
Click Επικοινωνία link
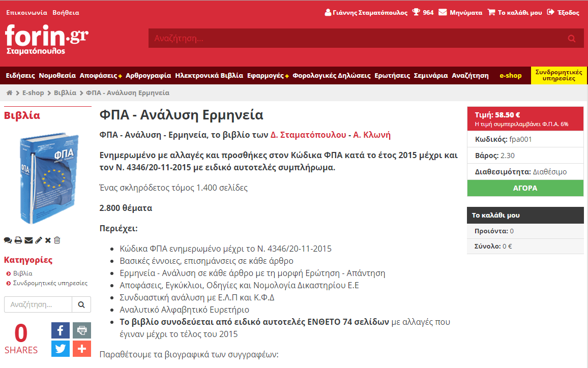click(x=26, y=12)
